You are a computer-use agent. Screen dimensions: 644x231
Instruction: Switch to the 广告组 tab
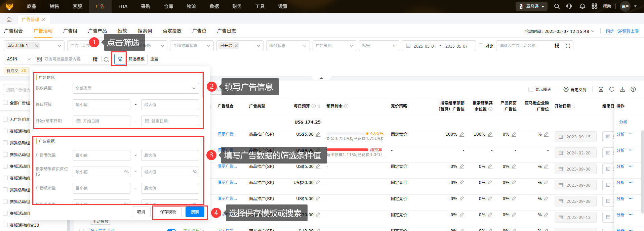click(70, 31)
